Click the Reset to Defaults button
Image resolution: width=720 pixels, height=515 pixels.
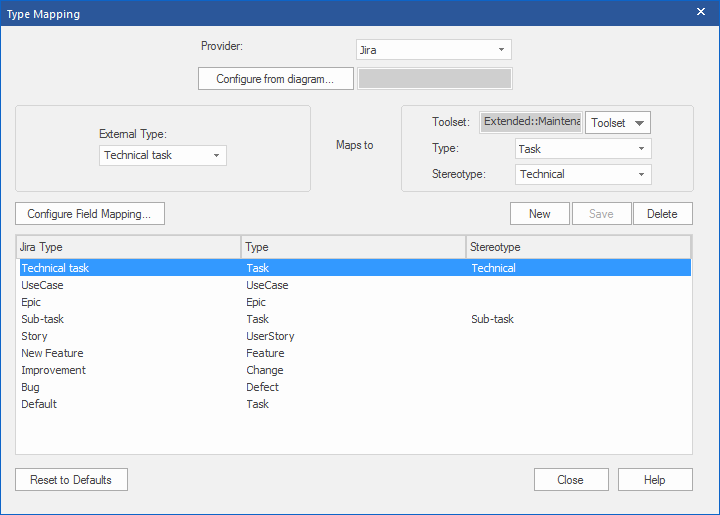click(71, 480)
